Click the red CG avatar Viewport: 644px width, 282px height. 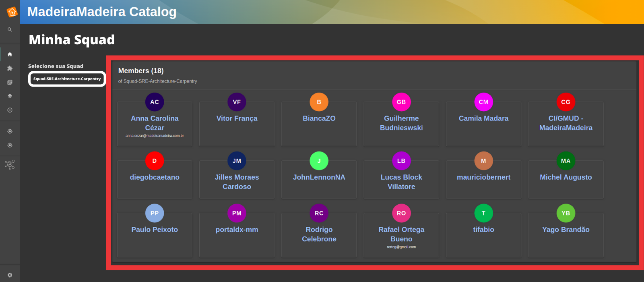tap(566, 102)
